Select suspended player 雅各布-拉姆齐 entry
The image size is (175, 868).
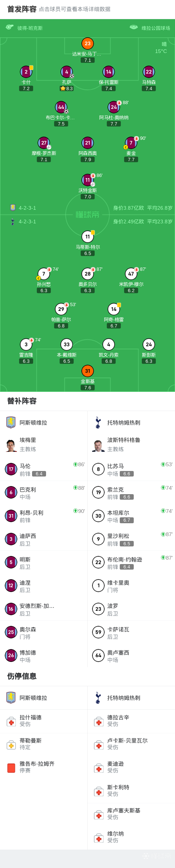44,768
